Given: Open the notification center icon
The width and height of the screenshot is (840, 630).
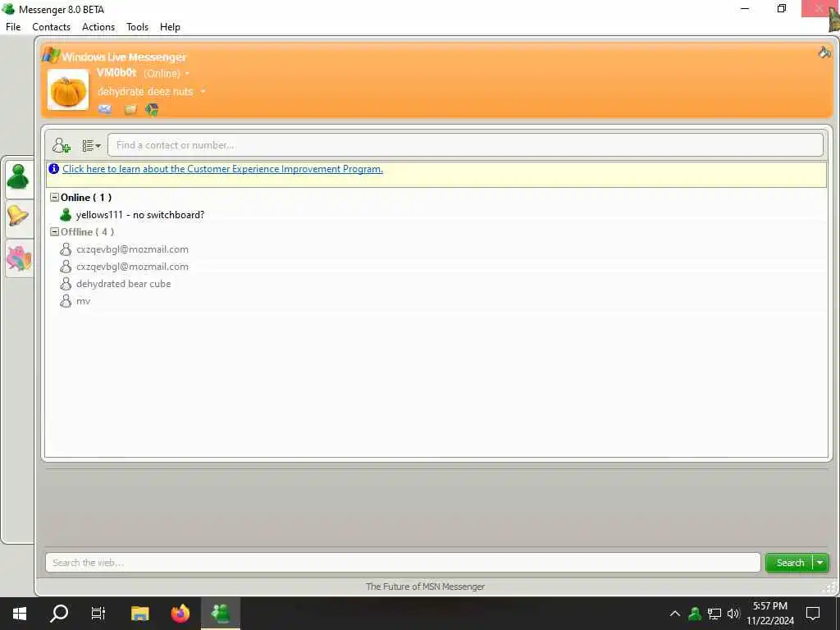Looking at the screenshot, I should point(813,613).
